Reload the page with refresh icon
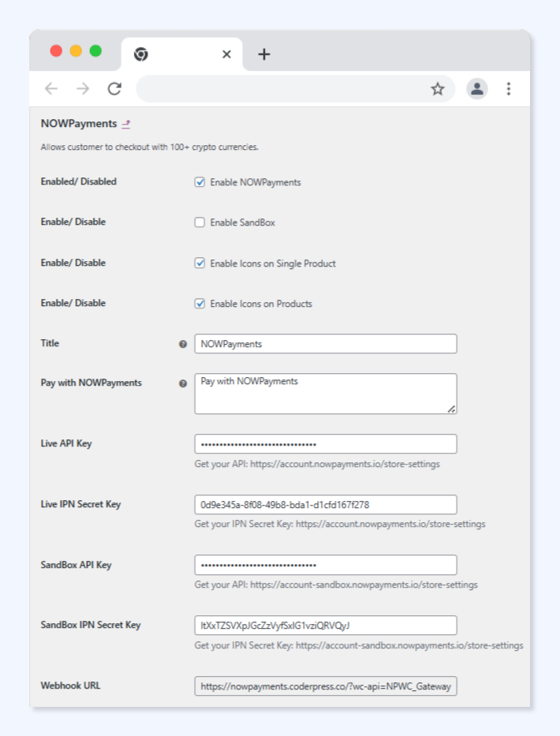Image resolution: width=560 pixels, height=736 pixels. click(114, 89)
